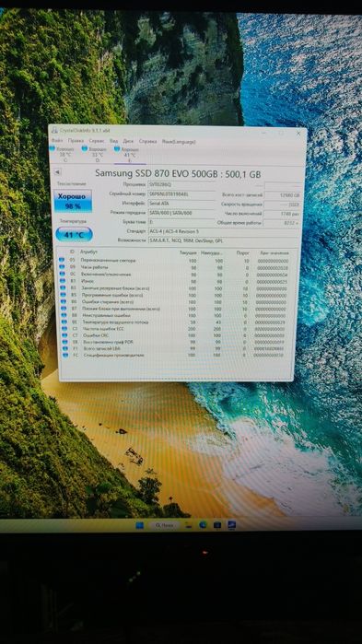Click the S.M.A.R.T., NCQ, TRIM features field
This screenshot has width=362, height=644.
click(224, 240)
